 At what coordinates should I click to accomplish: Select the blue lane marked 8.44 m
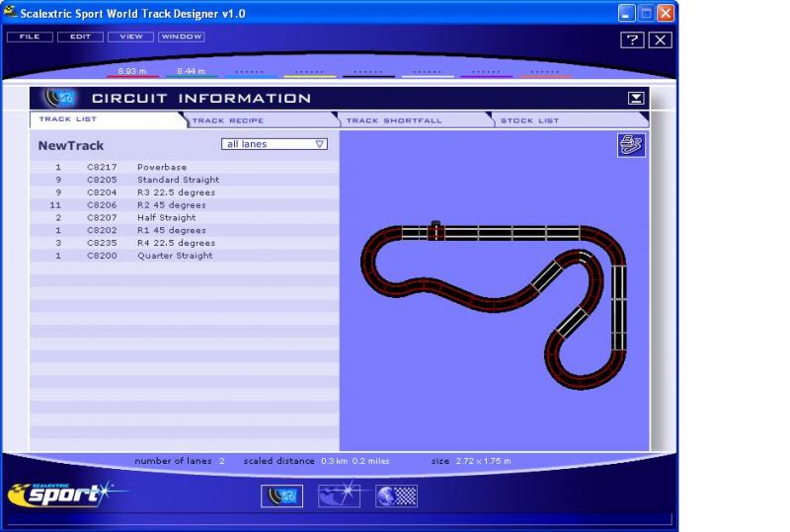[x=191, y=73]
